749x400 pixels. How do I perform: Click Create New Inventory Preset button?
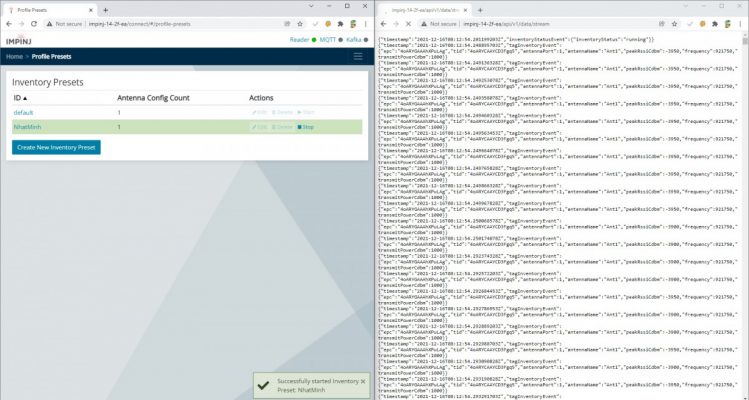coord(56,147)
